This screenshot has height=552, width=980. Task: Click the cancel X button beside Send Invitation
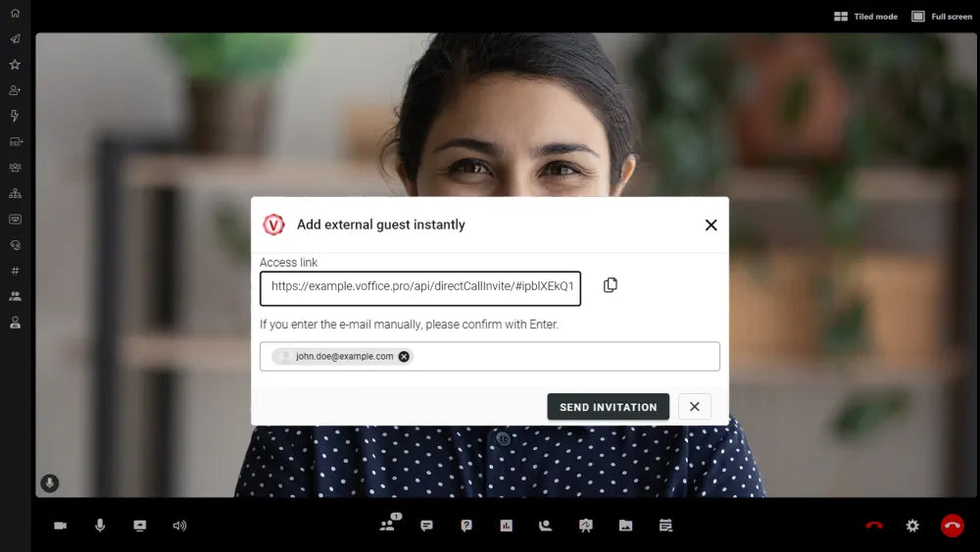tap(694, 407)
